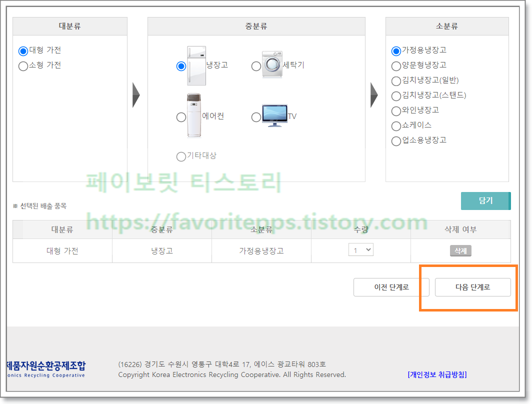Screen dimensions: 532x404
Task: Choose the TV radio option
Action: 256,117
